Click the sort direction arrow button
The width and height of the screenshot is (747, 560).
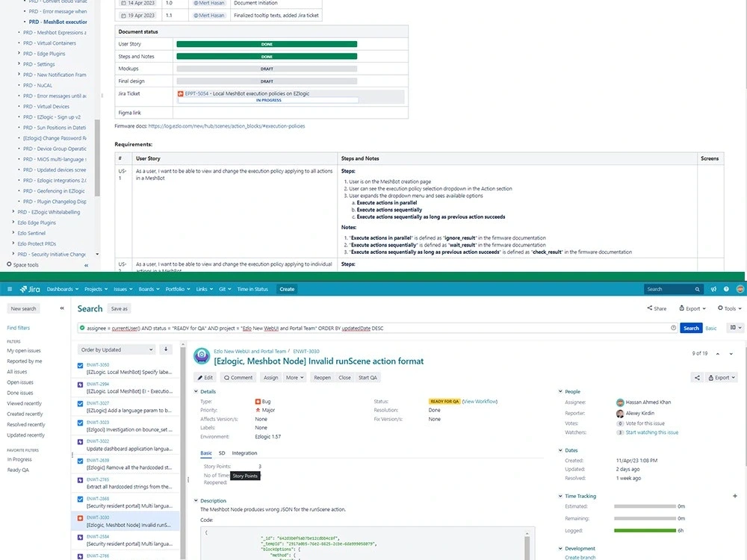click(x=166, y=349)
